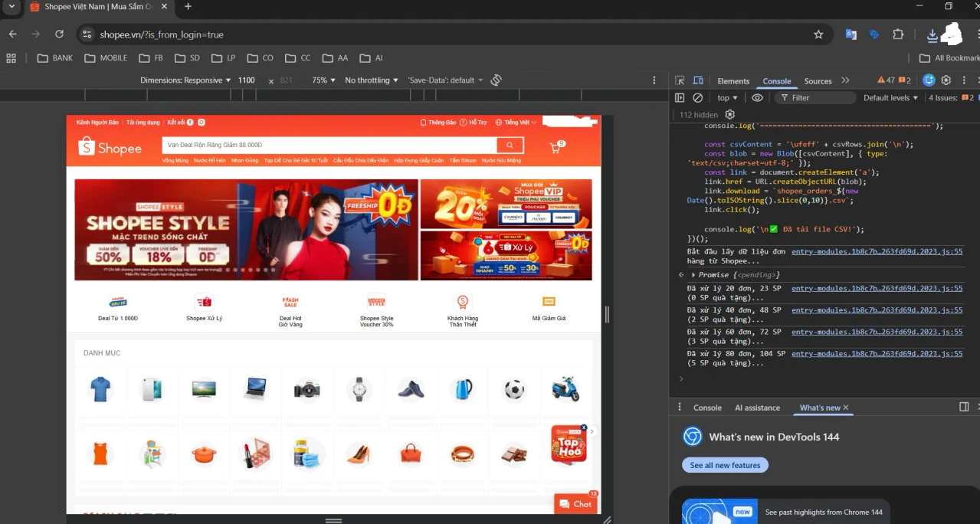
Task: Select the Console tab in top panel
Action: [x=776, y=81]
